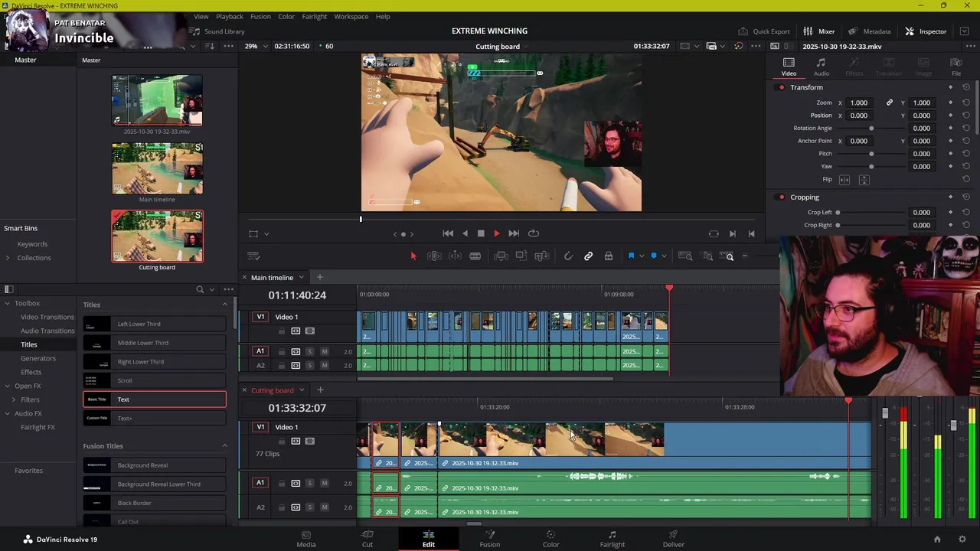Viewport: 980px width, 551px height.
Task: Click the Detail Zoom icon
Action: point(707,256)
